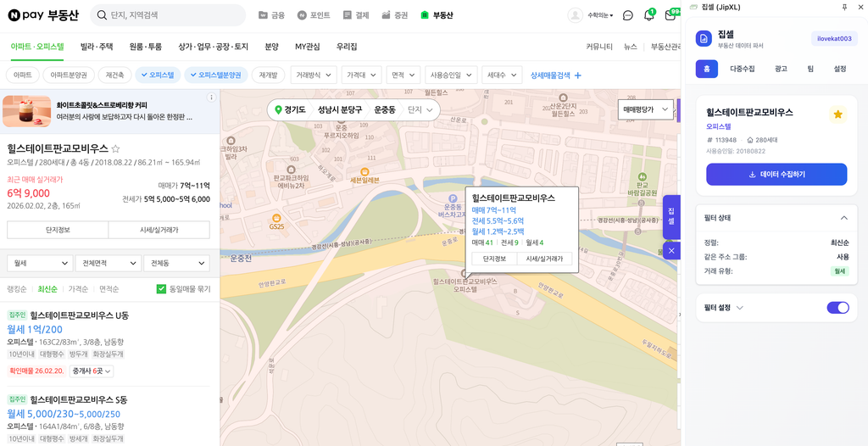This screenshot has width=868, height=446.
Task: Open the 월세 transaction type dropdown
Action: coord(40,263)
